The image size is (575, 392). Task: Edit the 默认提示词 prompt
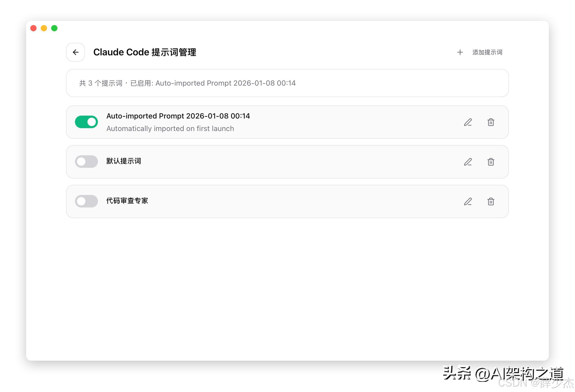[468, 162]
